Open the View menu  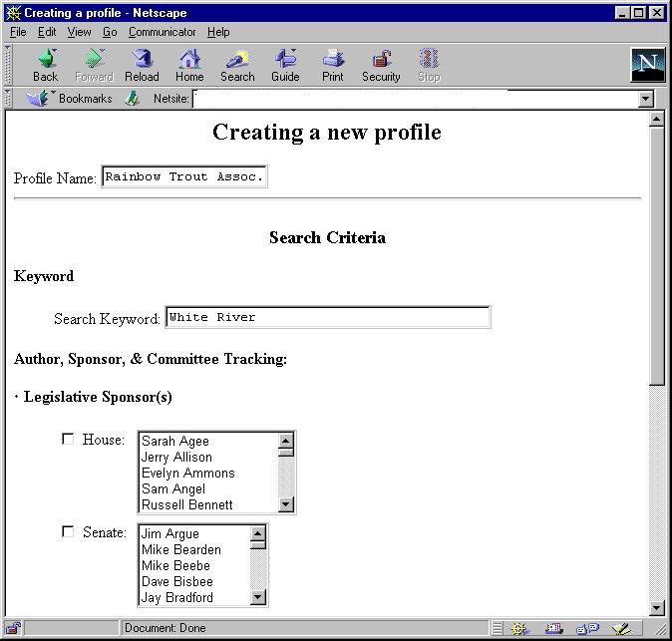tap(79, 32)
